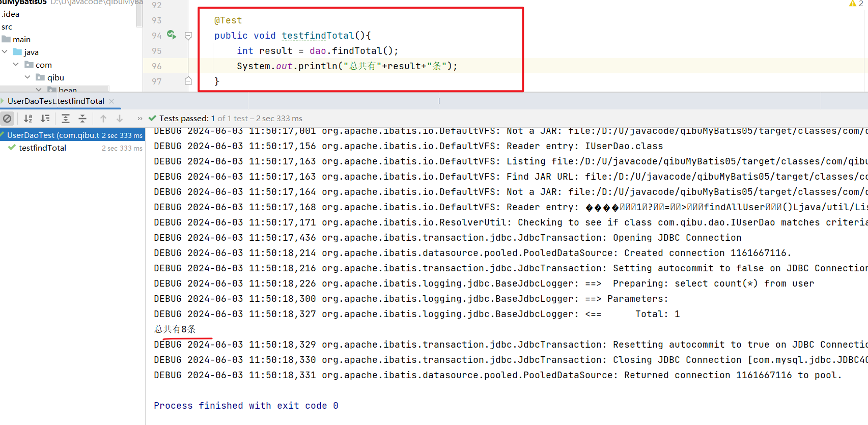This screenshot has width=868, height=425.
Task: Click the qibuMyBatis05 project path label
Action: 96,3
